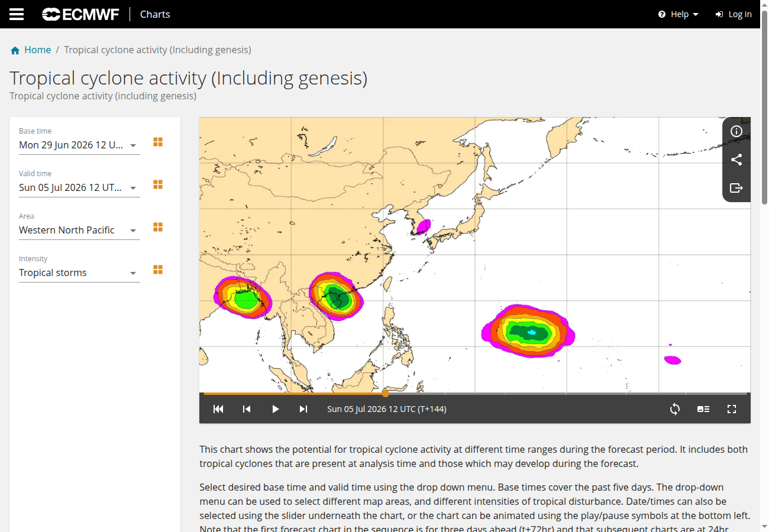The image size is (769, 532).
Task: Open the Valid time dropdown
Action: (79, 187)
